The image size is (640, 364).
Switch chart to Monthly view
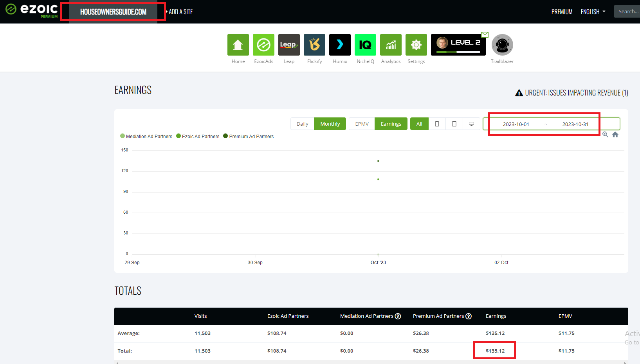pos(330,124)
